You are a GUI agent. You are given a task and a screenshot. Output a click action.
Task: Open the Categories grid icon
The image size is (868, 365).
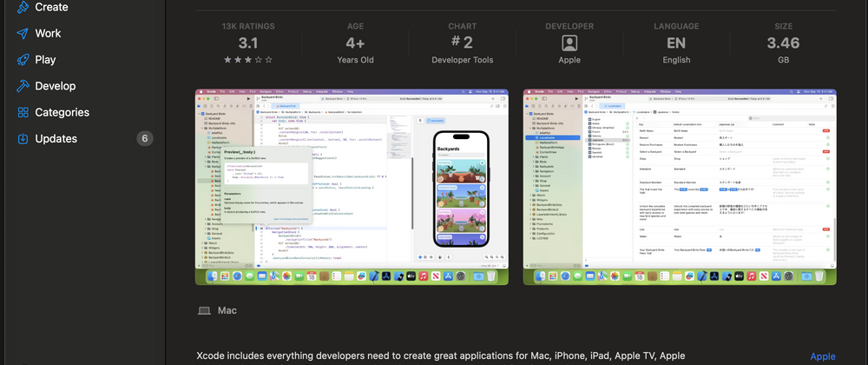coord(23,112)
